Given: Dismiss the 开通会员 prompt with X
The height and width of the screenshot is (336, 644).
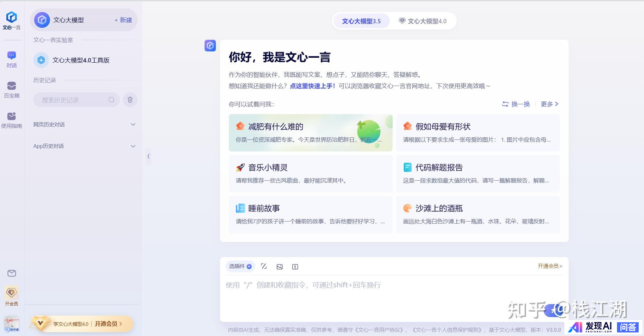Looking at the screenshot, I should (x=561, y=266).
